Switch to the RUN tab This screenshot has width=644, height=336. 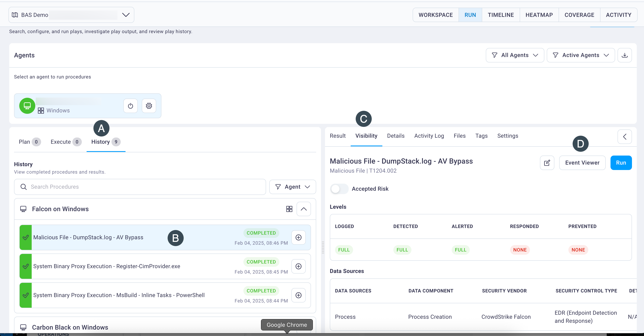[470, 15]
